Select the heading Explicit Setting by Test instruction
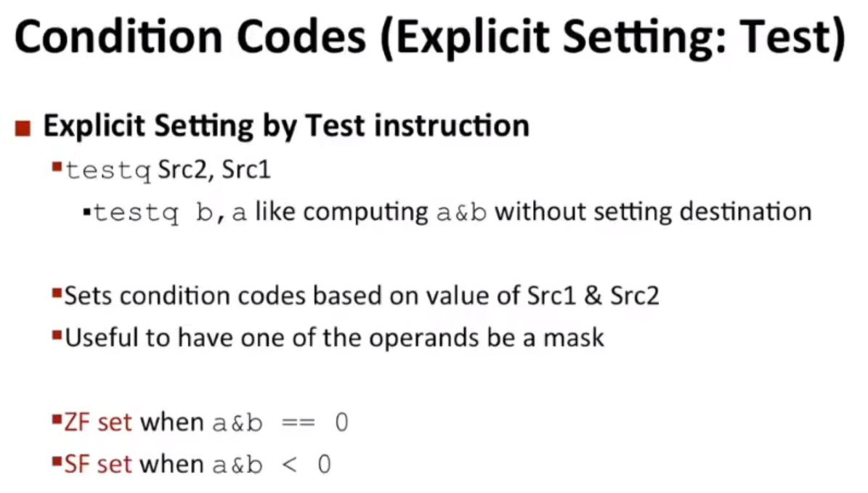868x493 pixels. (286, 126)
